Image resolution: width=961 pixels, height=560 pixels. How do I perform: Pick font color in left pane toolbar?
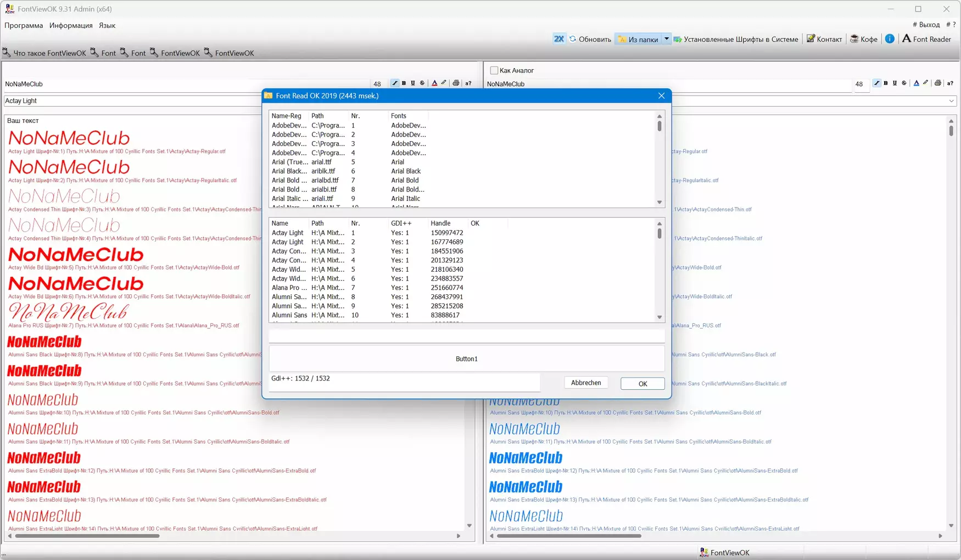(x=434, y=83)
